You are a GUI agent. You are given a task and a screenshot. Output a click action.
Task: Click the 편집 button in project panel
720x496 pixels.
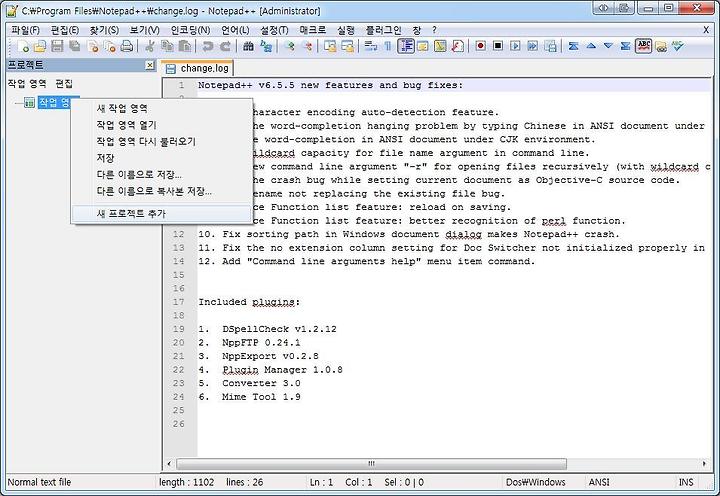(64, 84)
